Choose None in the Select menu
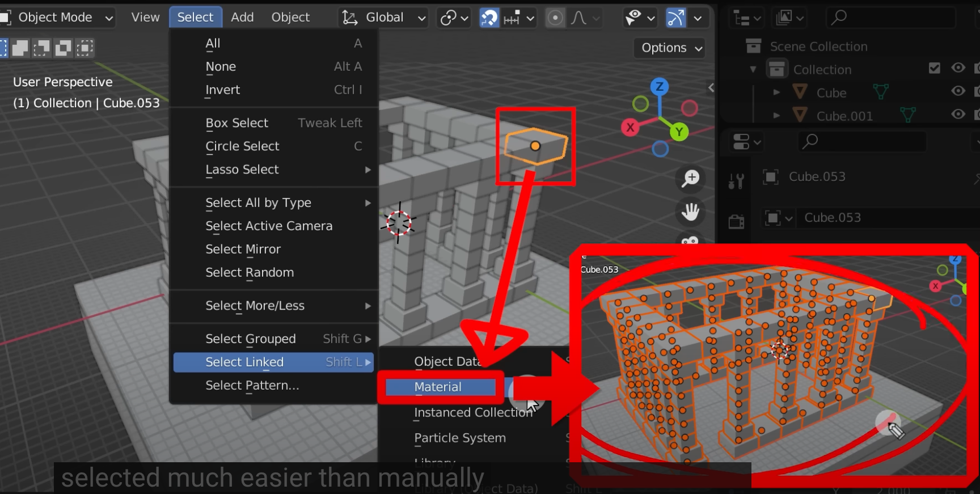The width and height of the screenshot is (980, 494). point(273,66)
